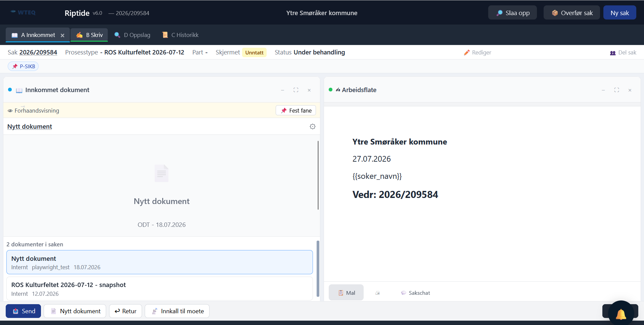Click the Unntatt shielding badge
The height and width of the screenshot is (325, 644).
[x=254, y=52]
